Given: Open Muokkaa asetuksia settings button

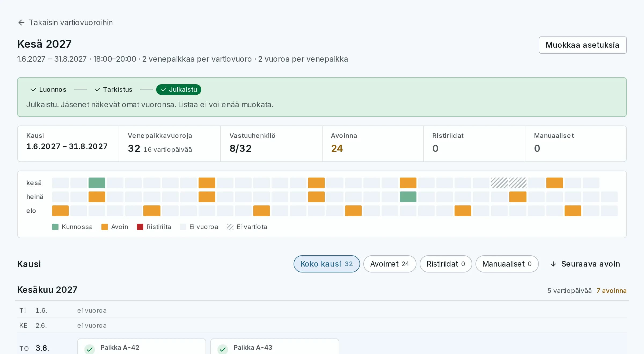Looking at the screenshot, I should 583,45.
